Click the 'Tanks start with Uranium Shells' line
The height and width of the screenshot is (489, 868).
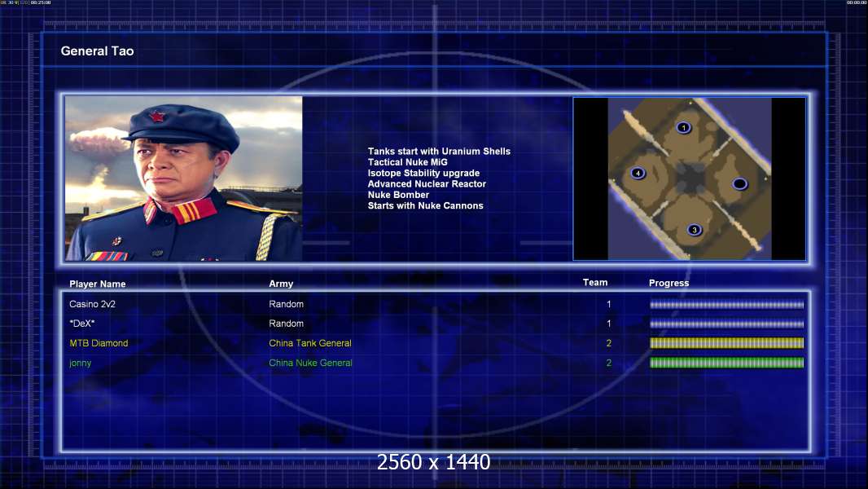click(439, 152)
